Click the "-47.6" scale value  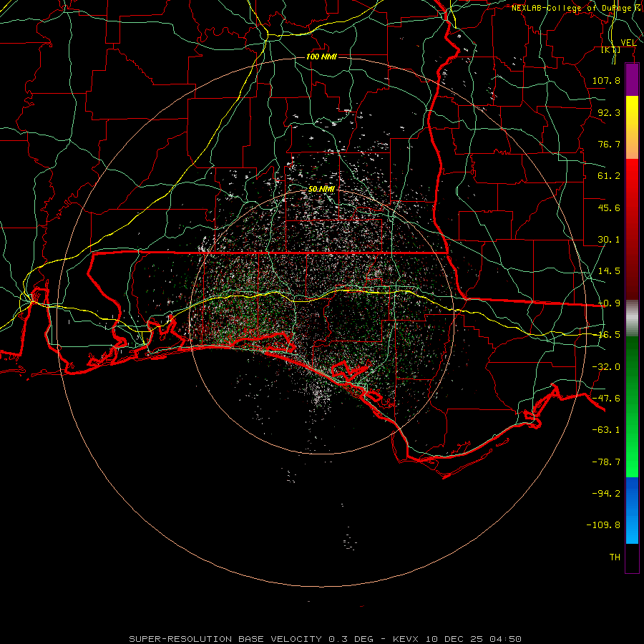(x=606, y=399)
